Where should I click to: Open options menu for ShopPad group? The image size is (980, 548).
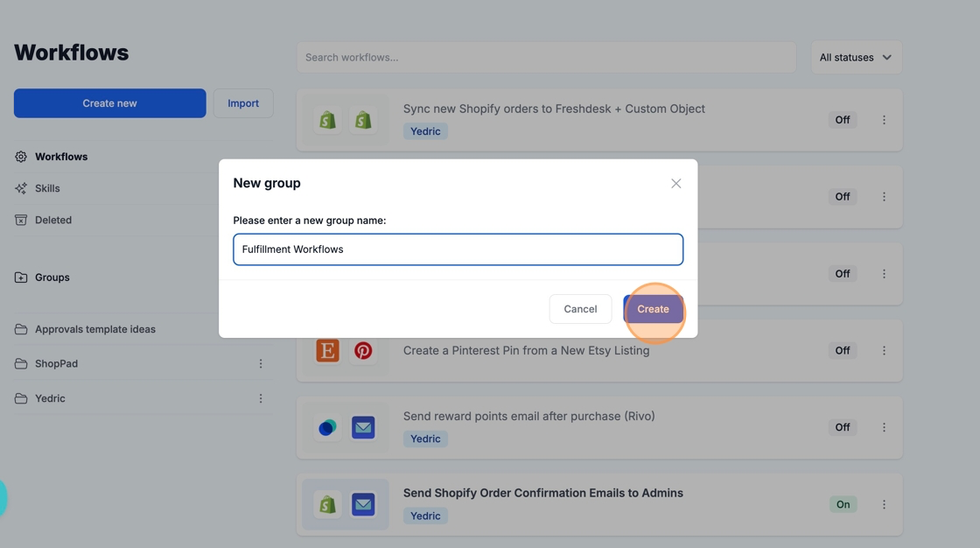coord(261,363)
